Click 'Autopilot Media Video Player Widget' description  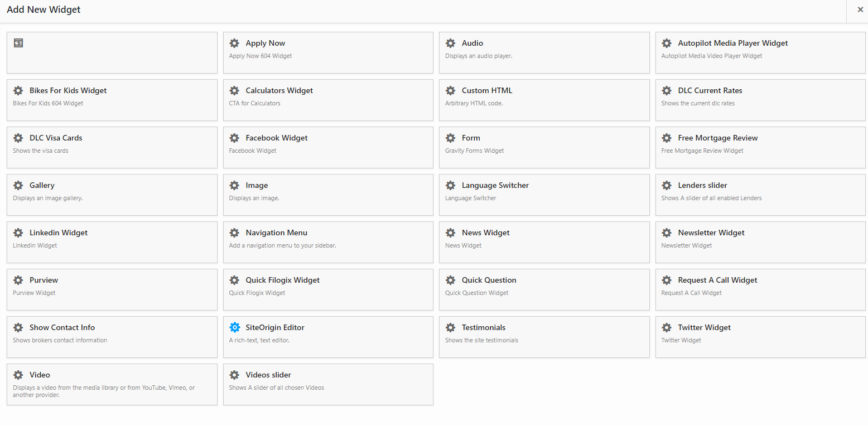[712, 56]
